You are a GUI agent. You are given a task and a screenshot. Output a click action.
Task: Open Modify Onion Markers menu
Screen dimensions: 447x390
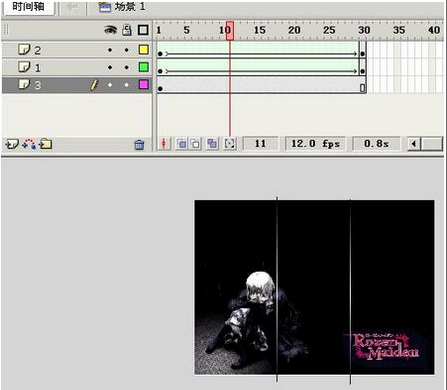(x=230, y=144)
